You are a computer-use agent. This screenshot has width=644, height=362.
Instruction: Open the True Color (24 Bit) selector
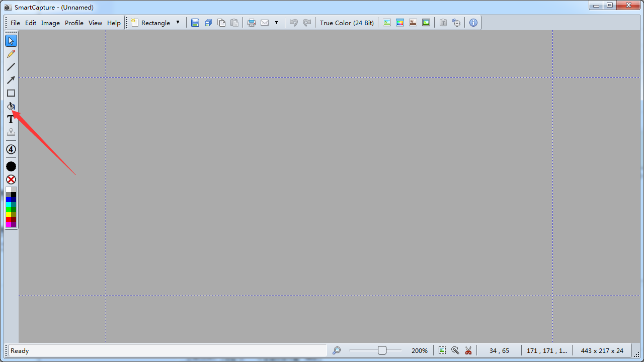[x=347, y=23]
